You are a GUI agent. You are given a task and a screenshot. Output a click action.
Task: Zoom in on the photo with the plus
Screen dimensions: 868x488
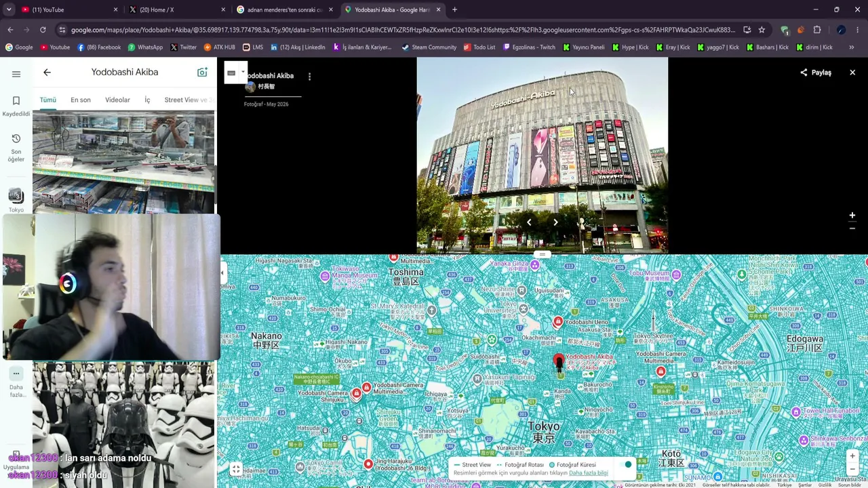(x=852, y=216)
